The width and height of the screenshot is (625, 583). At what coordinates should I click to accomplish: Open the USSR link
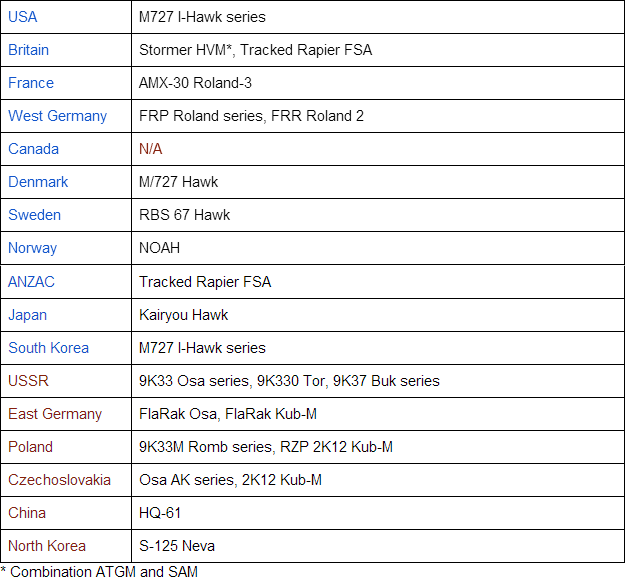[x=28, y=381]
